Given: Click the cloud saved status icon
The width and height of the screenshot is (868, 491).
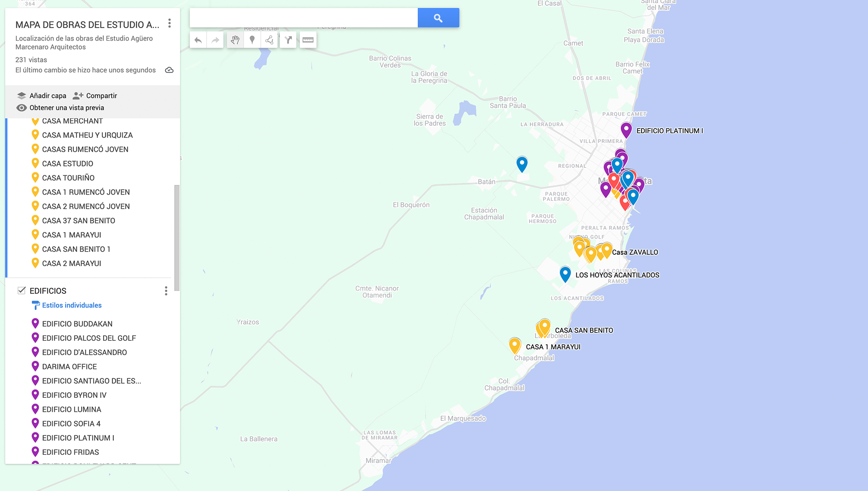Looking at the screenshot, I should [x=169, y=70].
